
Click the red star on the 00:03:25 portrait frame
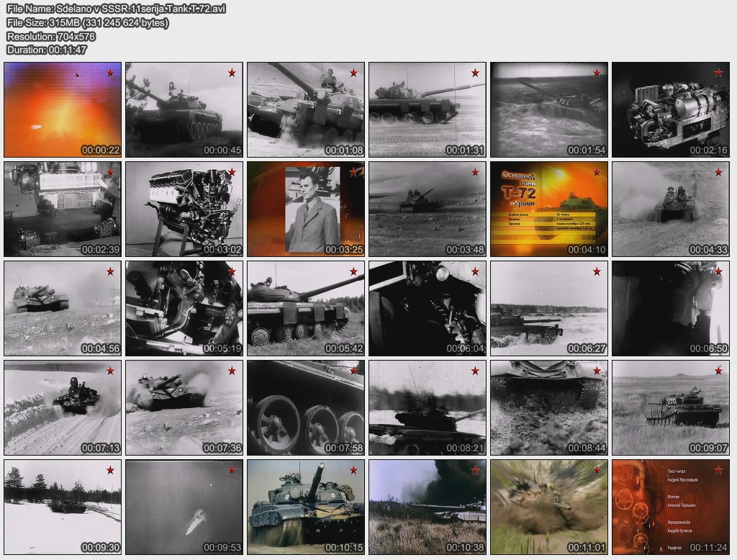coord(353,172)
